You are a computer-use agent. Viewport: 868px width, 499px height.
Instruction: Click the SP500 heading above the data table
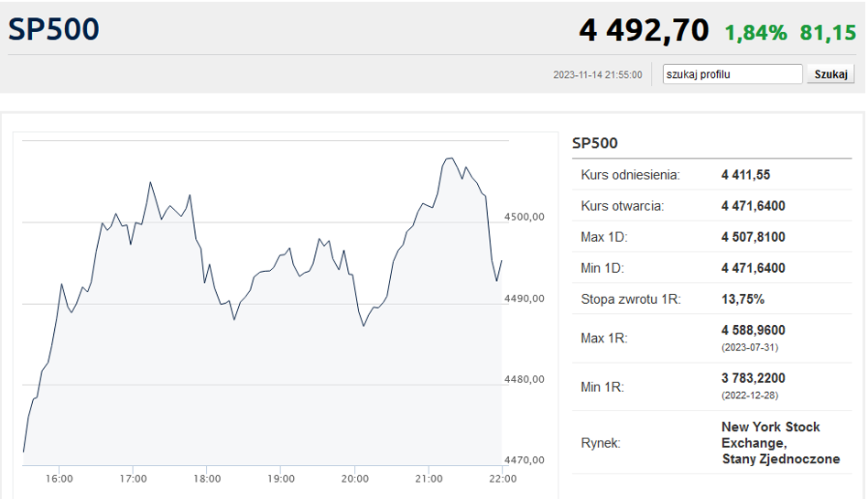tap(595, 143)
